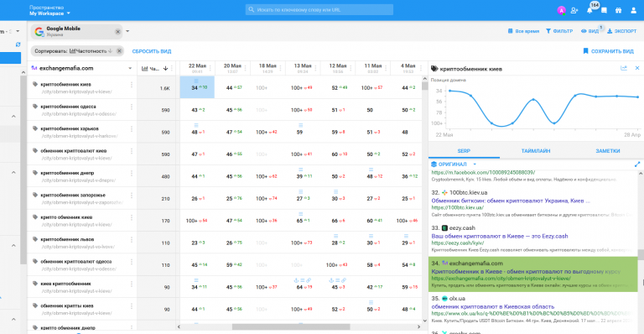Open options of the 13 Мая column
Viewport: 644px width, 334px height.
tap(315, 68)
